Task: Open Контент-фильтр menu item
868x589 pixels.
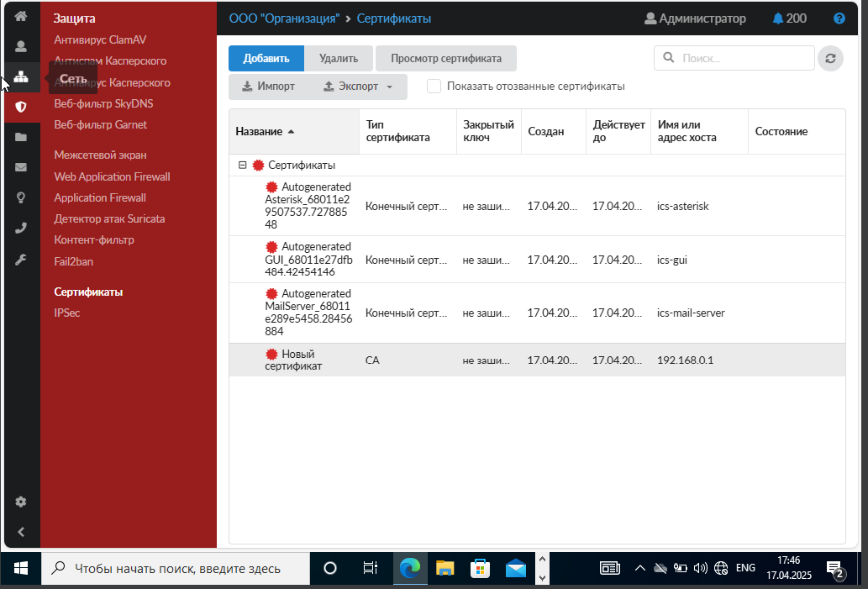Action: point(94,239)
